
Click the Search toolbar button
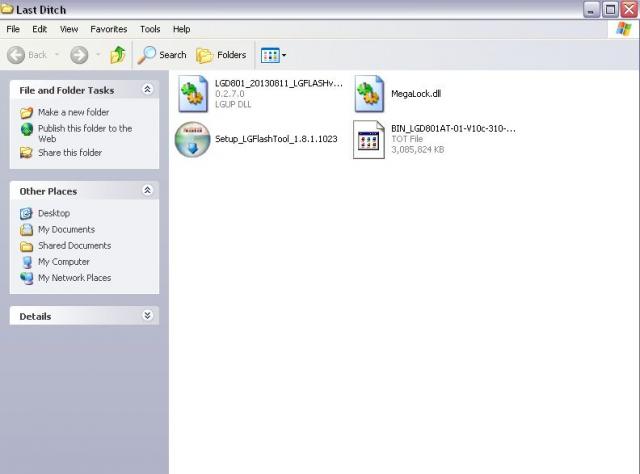(163, 55)
